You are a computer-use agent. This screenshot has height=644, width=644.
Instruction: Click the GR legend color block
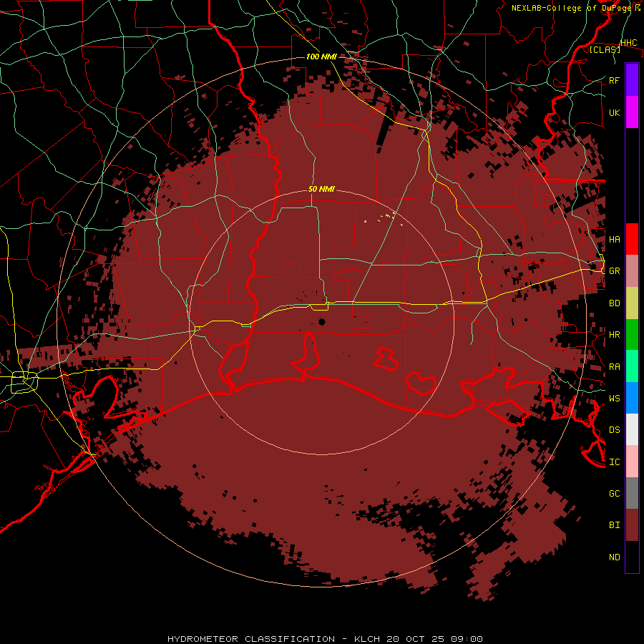coord(632,271)
